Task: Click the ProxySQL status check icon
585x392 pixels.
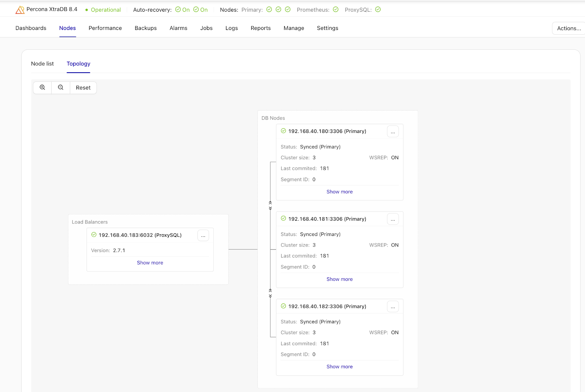Action: pyautogui.click(x=378, y=9)
